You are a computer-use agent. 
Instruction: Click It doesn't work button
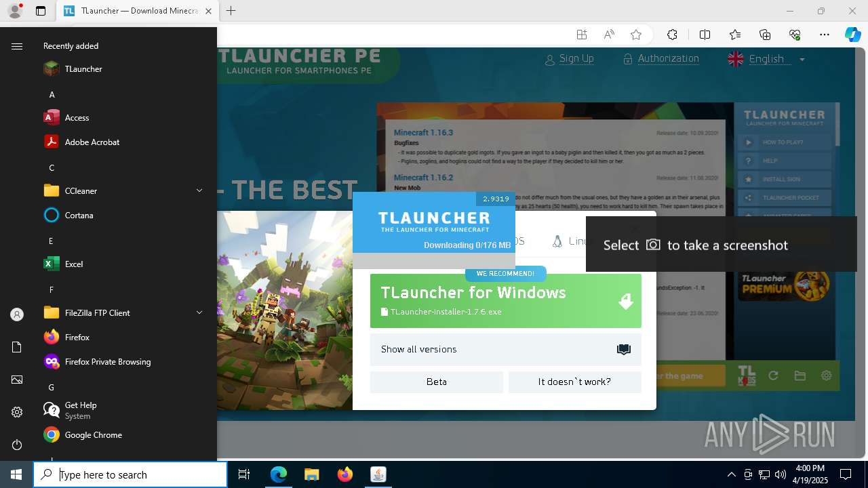[x=575, y=382]
